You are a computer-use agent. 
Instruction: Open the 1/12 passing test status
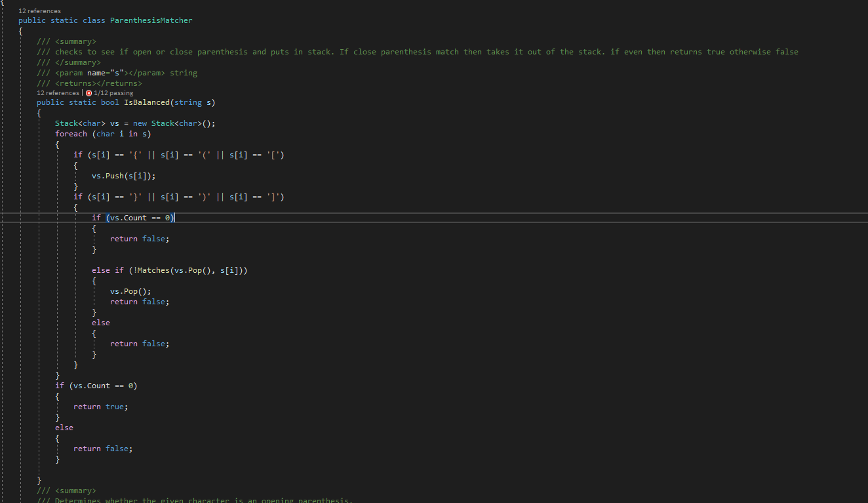click(x=113, y=93)
